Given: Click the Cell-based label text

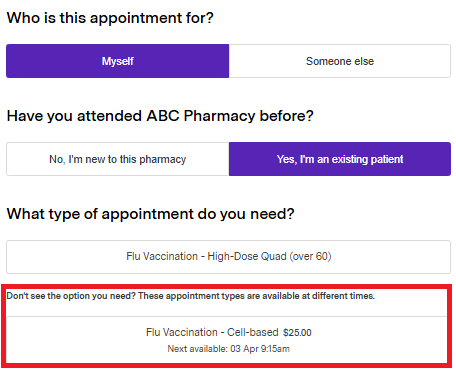Looking at the screenshot, I should [x=253, y=332].
